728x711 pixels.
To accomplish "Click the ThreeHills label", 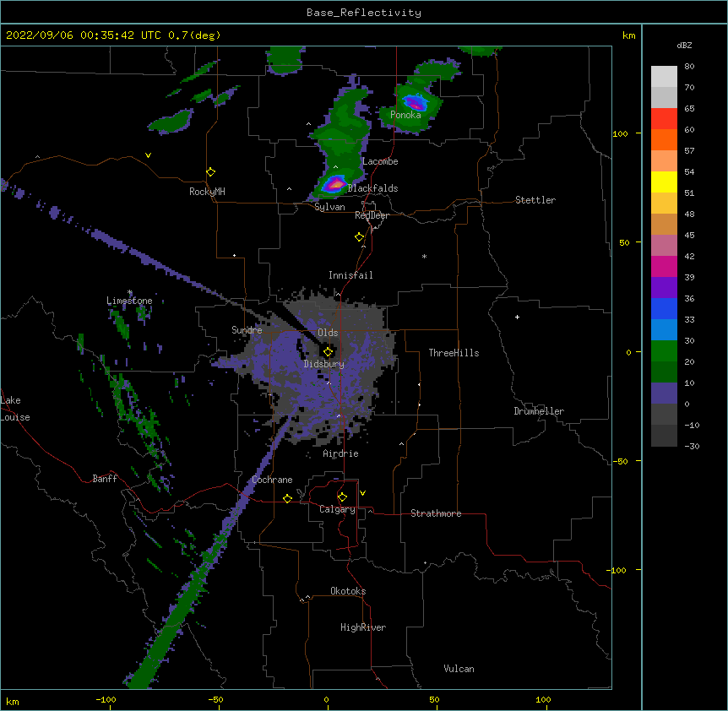I will pyautogui.click(x=454, y=353).
